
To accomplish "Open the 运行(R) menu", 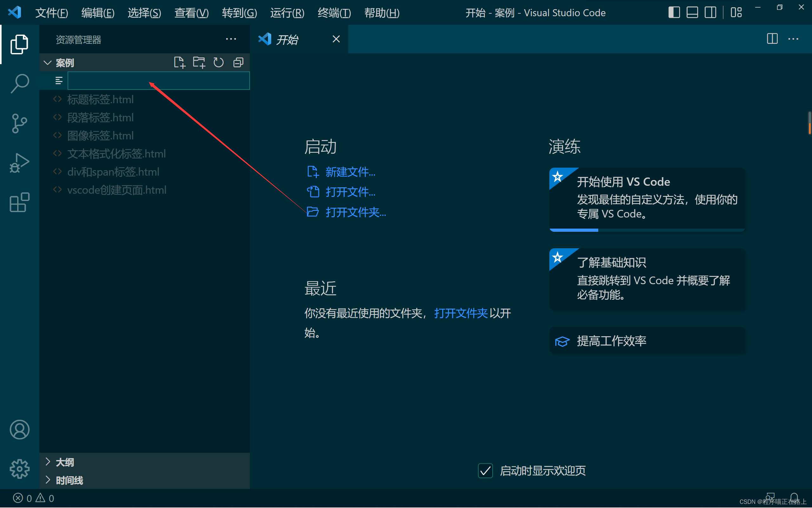I will pyautogui.click(x=287, y=13).
